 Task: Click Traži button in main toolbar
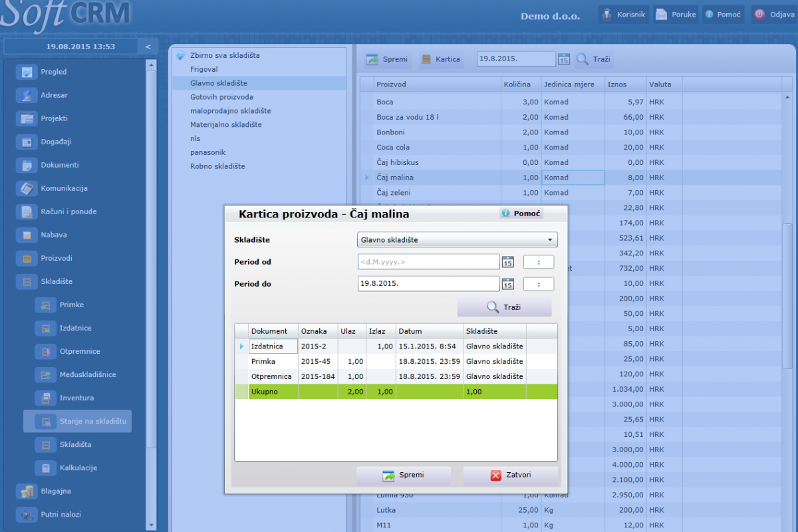(593, 59)
